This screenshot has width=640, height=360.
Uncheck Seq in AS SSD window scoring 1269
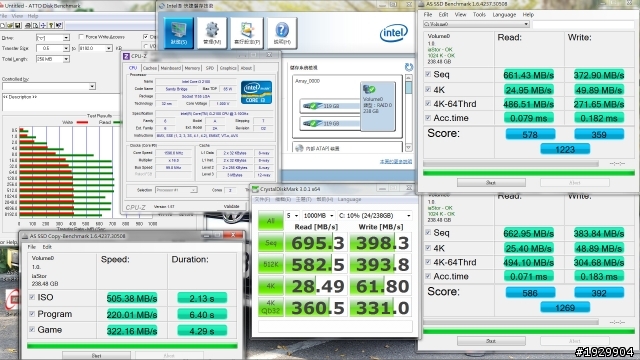click(428, 233)
